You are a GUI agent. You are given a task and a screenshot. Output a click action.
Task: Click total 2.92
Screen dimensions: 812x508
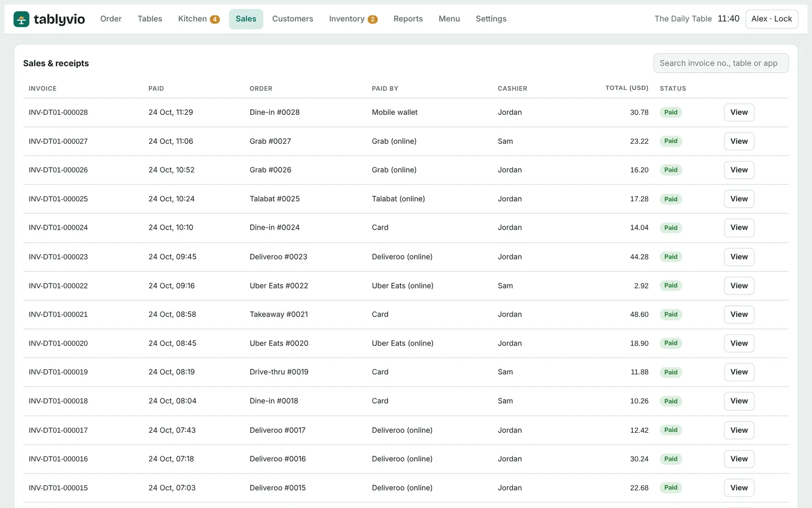(641, 285)
